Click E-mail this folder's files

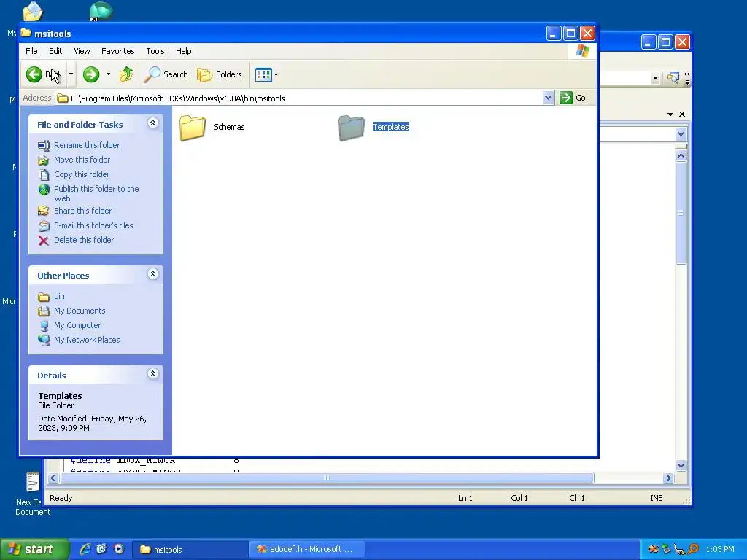93,225
